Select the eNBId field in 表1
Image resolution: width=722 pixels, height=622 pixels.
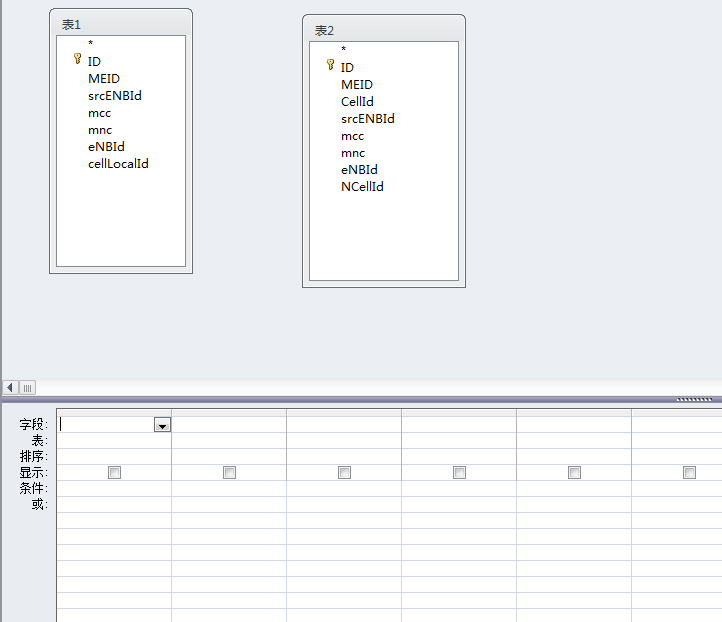click(106, 147)
